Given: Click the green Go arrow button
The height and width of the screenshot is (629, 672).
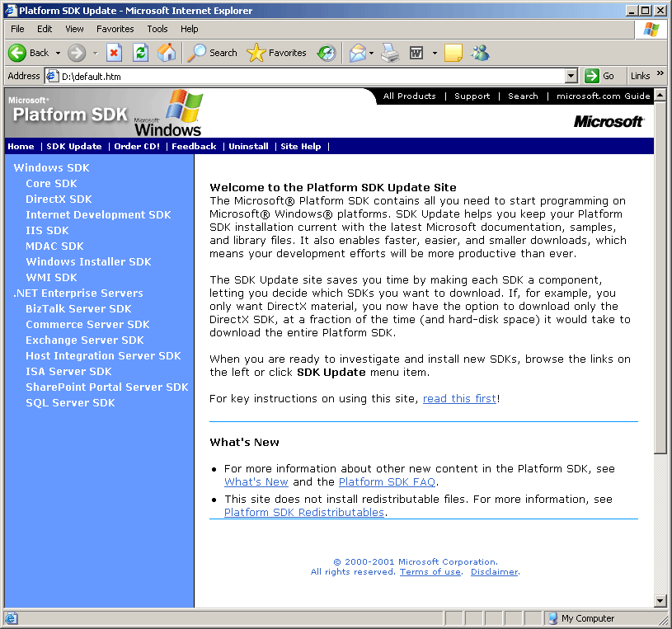Looking at the screenshot, I should click(591, 77).
